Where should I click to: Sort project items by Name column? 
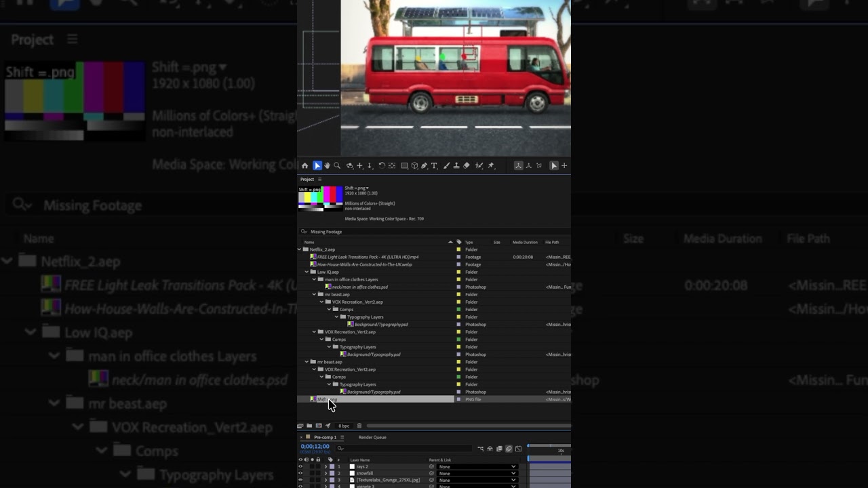(x=309, y=242)
